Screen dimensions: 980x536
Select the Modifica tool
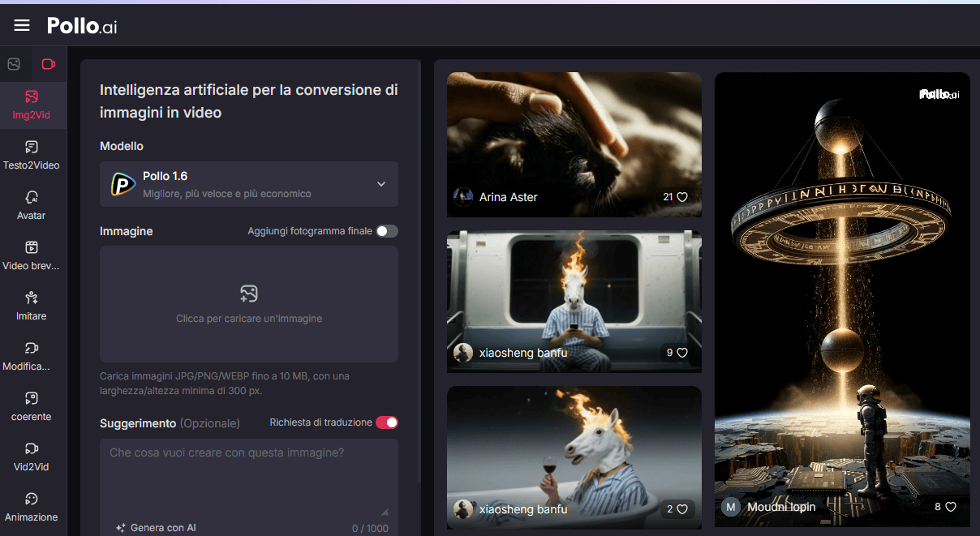32,357
